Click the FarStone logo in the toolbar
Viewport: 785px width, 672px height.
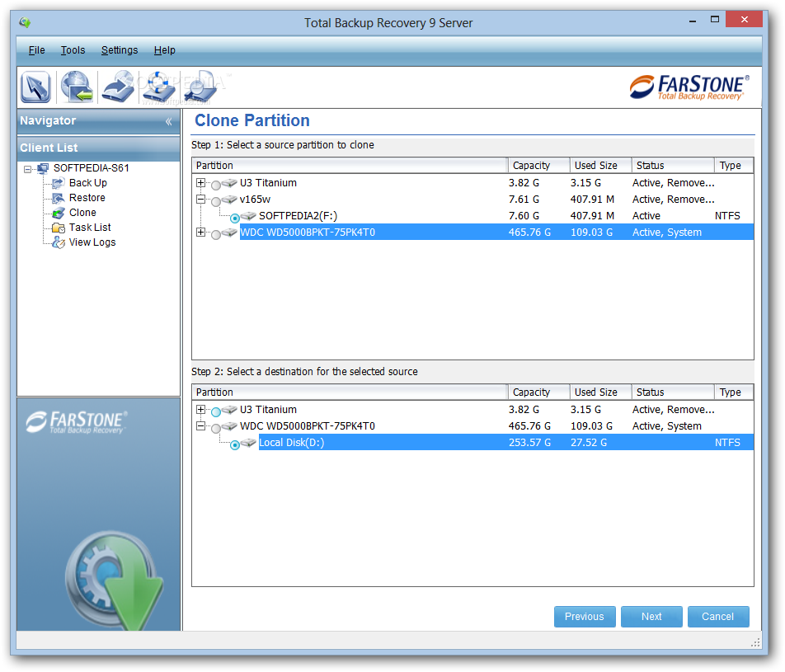pos(689,87)
